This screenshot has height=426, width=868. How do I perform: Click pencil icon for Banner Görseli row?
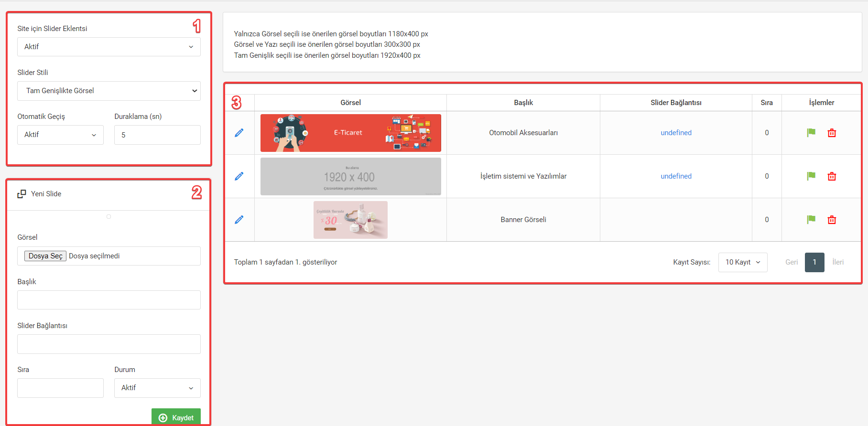239,220
